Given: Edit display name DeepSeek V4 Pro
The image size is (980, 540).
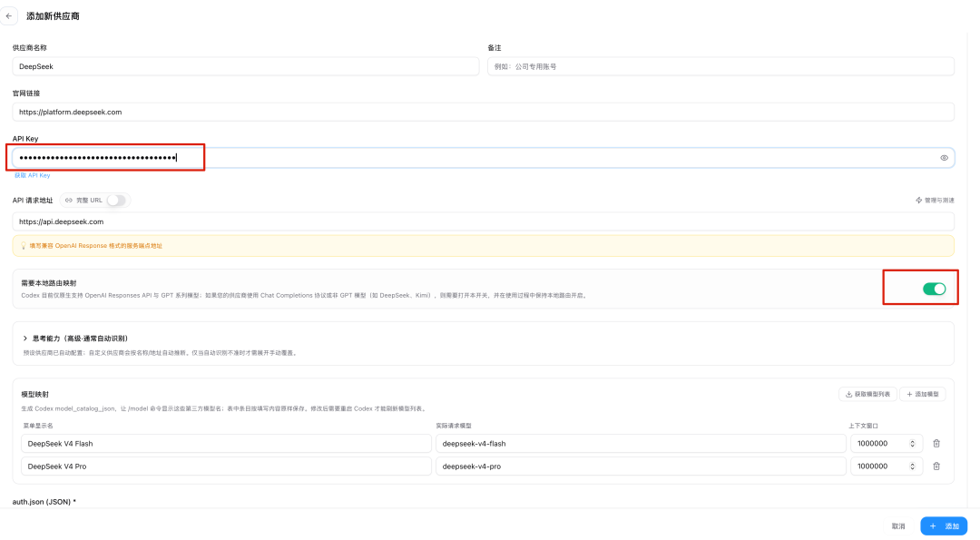Looking at the screenshot, I should [x=226, y=466].
